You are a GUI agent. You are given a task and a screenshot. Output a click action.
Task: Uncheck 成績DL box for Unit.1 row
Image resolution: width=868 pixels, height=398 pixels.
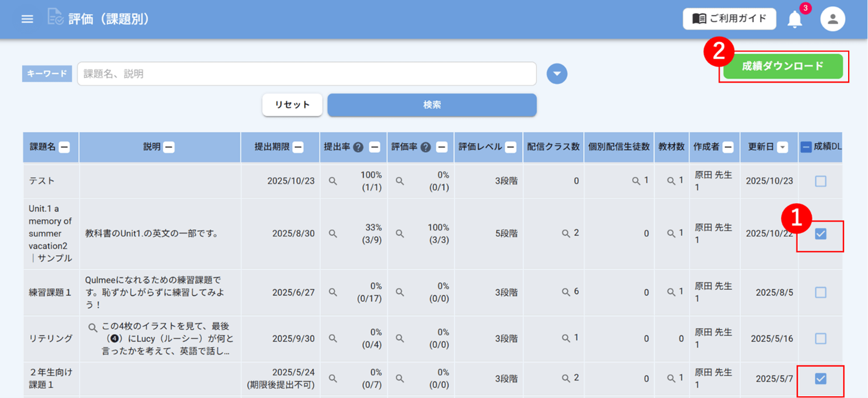(x=820, y=234)
